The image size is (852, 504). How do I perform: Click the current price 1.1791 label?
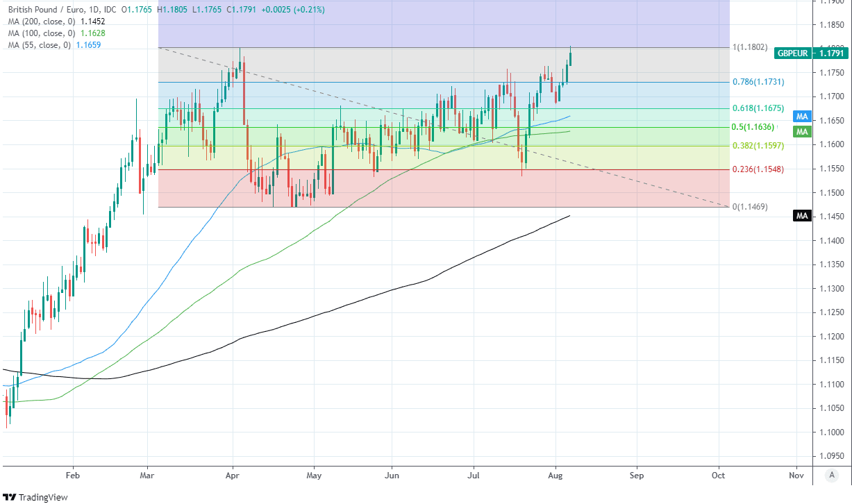(831, 53)
